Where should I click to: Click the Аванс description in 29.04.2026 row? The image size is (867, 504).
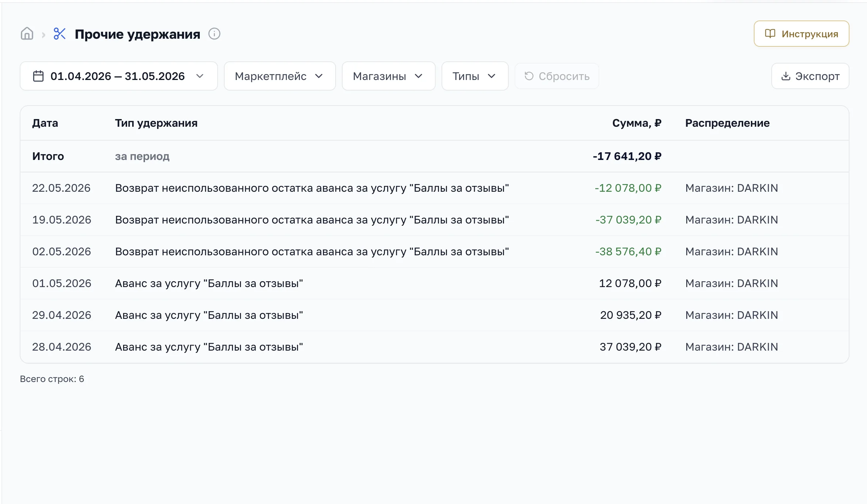tap(209, 315)
